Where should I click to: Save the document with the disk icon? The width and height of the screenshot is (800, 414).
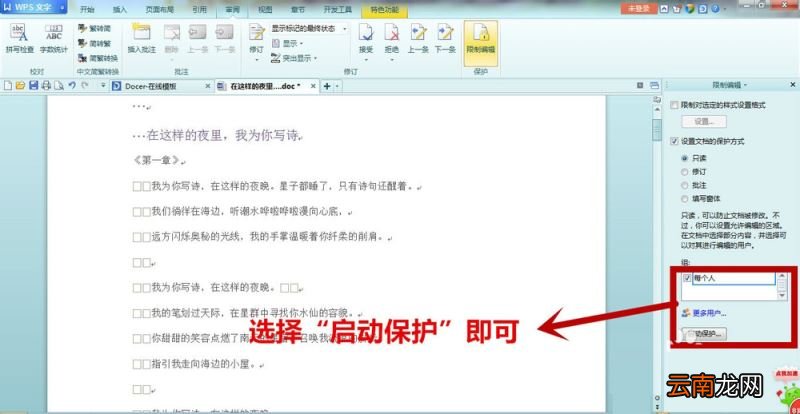point(33,86)
